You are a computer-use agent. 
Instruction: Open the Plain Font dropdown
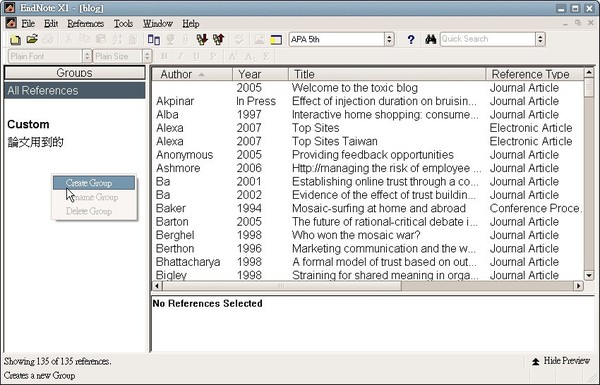pos(87,56)
